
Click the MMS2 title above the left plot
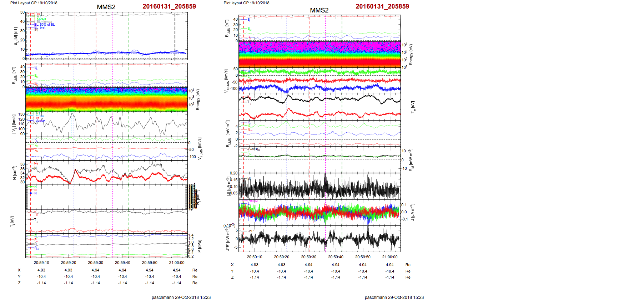[106, 7]
